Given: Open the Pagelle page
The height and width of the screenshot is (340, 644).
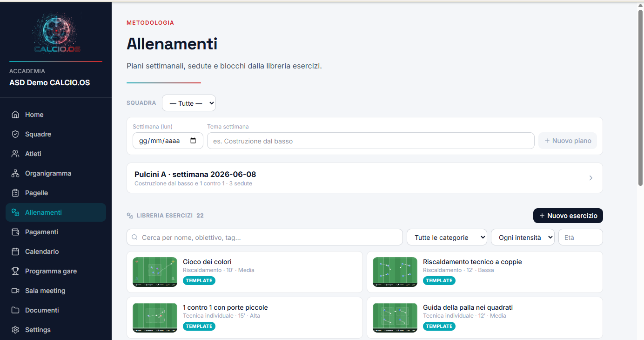Looking at the screenshot, I should tap(56, 193).
